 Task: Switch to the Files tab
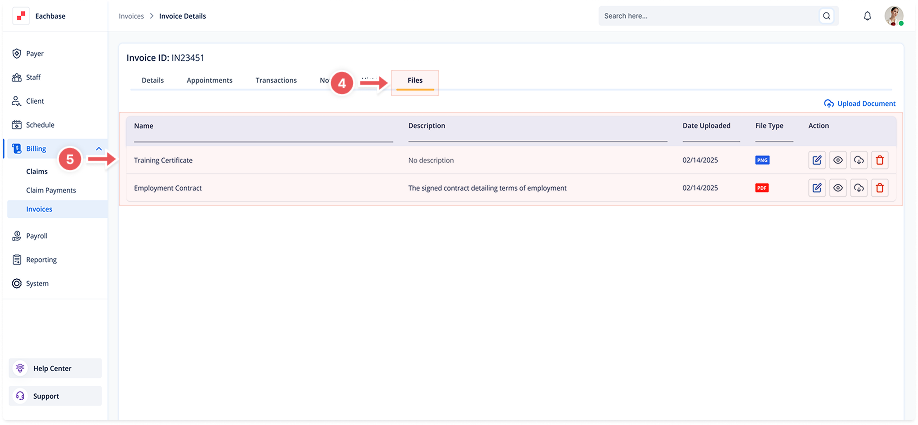(415, 80)
